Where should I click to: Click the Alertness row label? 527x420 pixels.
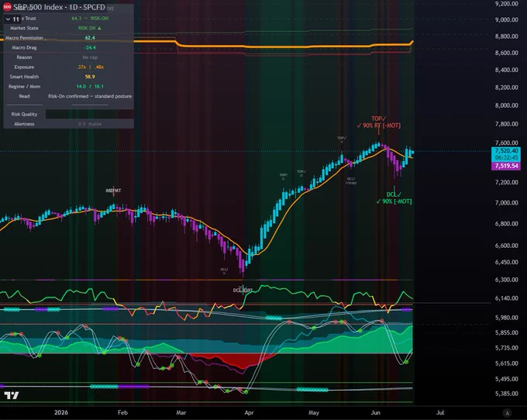pyautogui.click(x=24, y=124)
